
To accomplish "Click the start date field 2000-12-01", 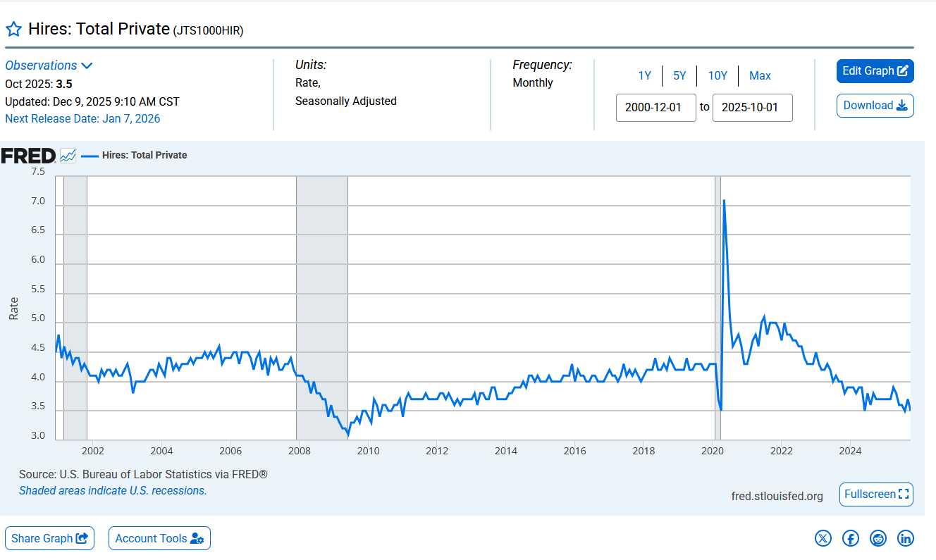I will click(x=656, y=108).
